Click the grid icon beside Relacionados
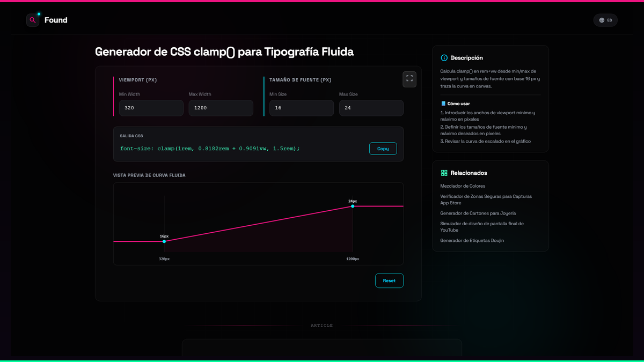Image resolution: width=644 pixels, height=362 pixels. 444,173
